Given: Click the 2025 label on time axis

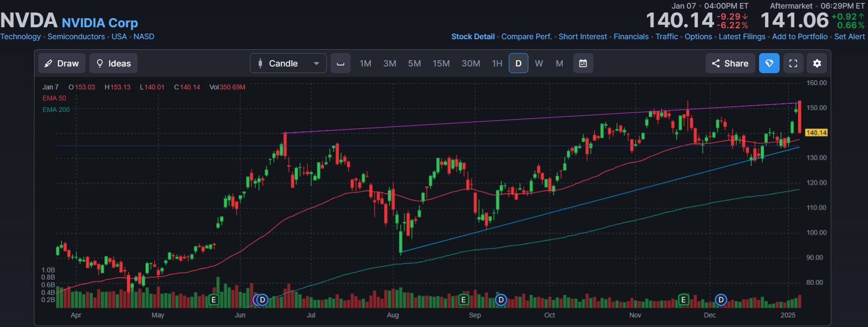Looking at the screenshot, I should 788,315.
